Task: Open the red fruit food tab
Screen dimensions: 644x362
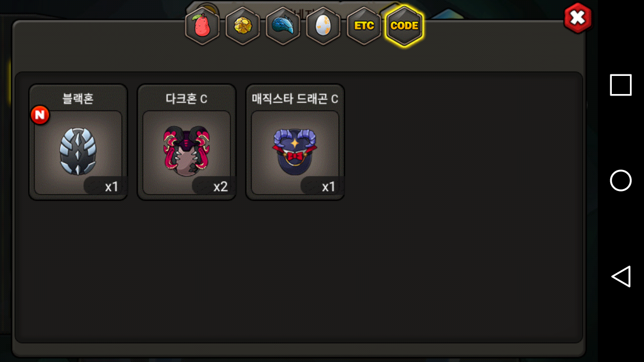Action: pyautogui.click(x=202, y=26)
